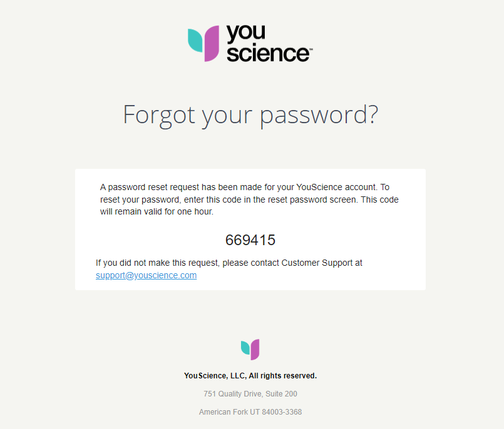Image resolution: width=504 pixels, height=429 pixels.
Task: Click the purple leaf of the footer logo
Action: (255, 350)
